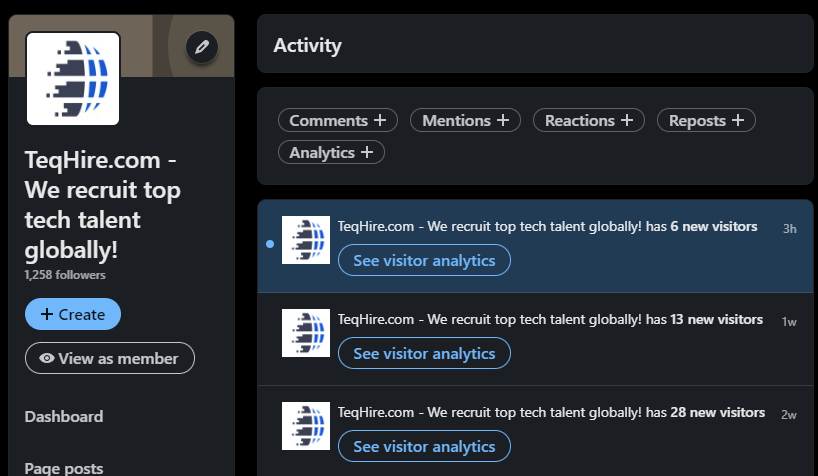Open the '13 new visitors' notification text

[550, 319]
